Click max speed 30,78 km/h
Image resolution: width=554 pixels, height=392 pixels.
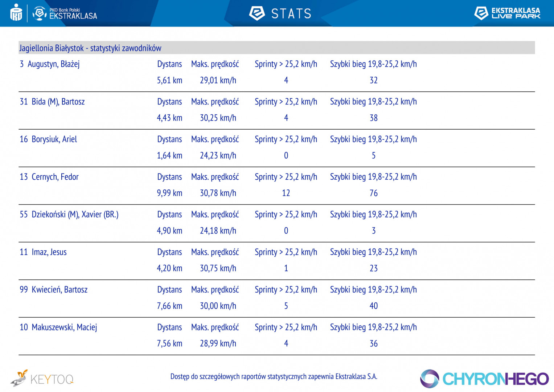218,193
